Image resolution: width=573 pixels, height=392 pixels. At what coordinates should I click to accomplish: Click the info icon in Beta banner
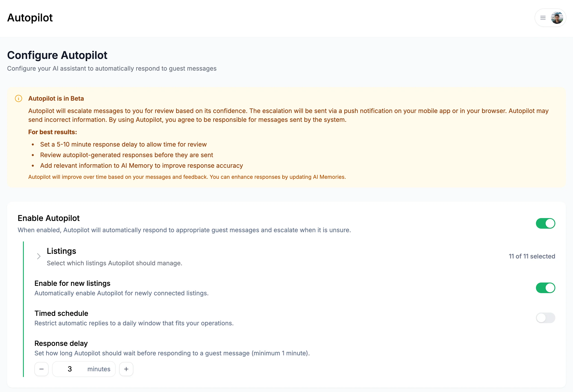pyautogui.click(x=19, y=99)
